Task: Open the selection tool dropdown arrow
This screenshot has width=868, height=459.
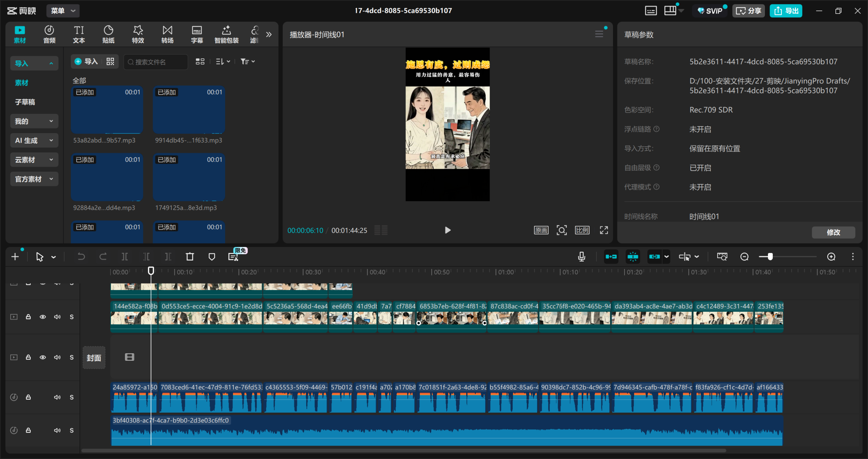Action: click(54, 257)
